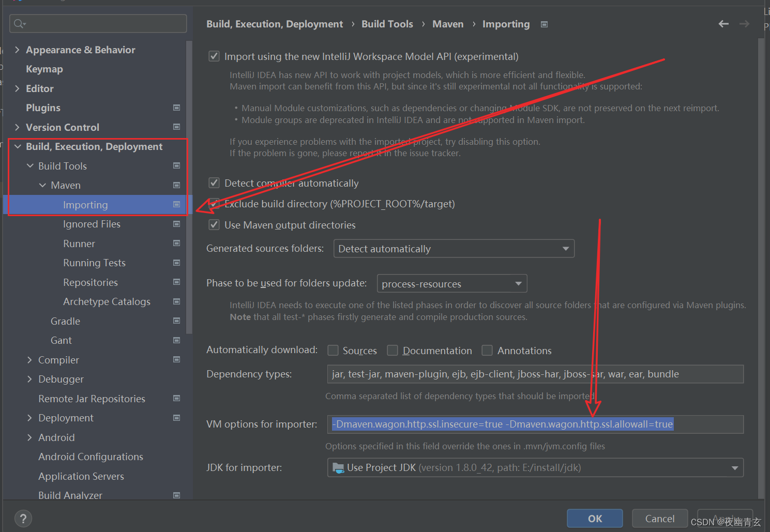Toggle Import using new Workspace Model API
770x532 pixels.
[x=214, y=56]
